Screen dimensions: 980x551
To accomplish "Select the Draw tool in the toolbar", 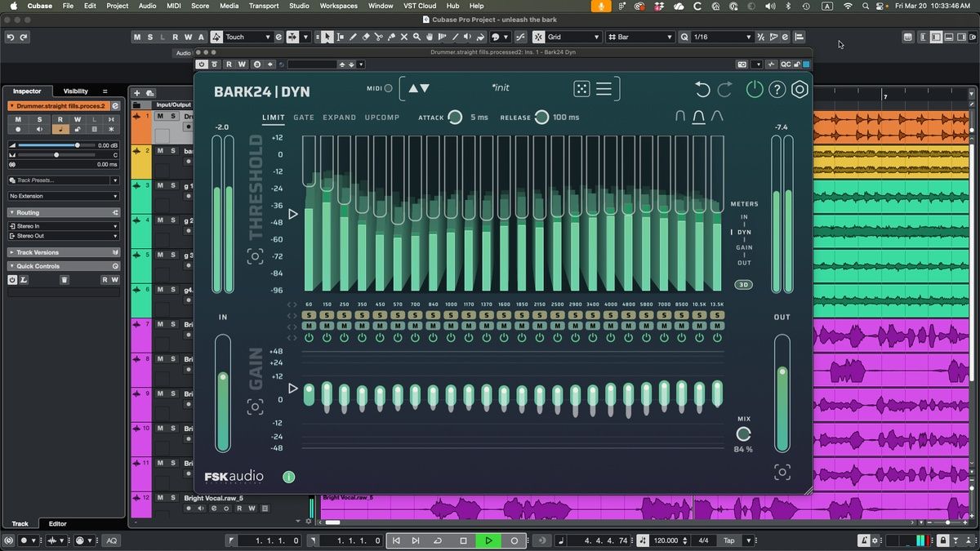I will 353,37.
